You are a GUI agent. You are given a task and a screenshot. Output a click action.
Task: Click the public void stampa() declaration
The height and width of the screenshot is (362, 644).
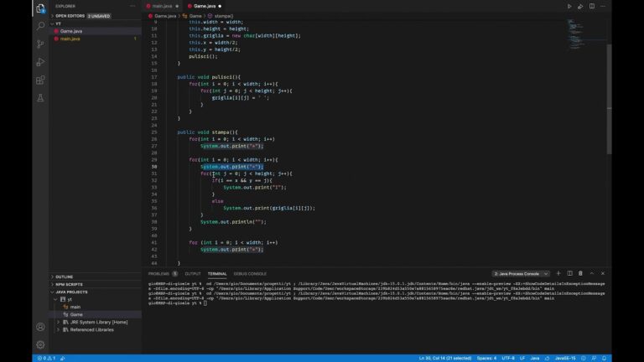tap(207, 132)
